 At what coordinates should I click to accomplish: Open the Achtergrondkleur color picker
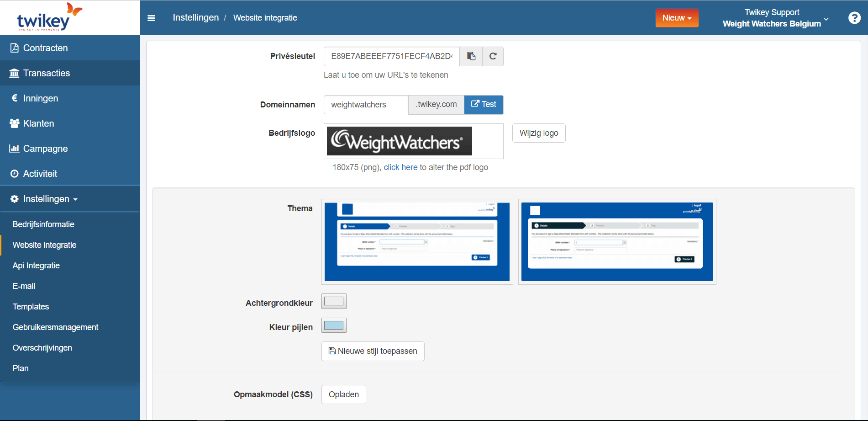334,301
